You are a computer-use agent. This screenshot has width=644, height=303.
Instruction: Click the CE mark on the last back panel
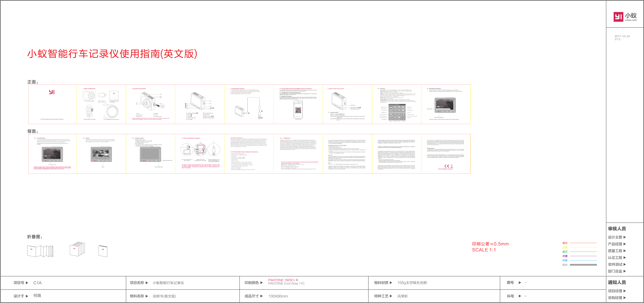click(447, 166)
